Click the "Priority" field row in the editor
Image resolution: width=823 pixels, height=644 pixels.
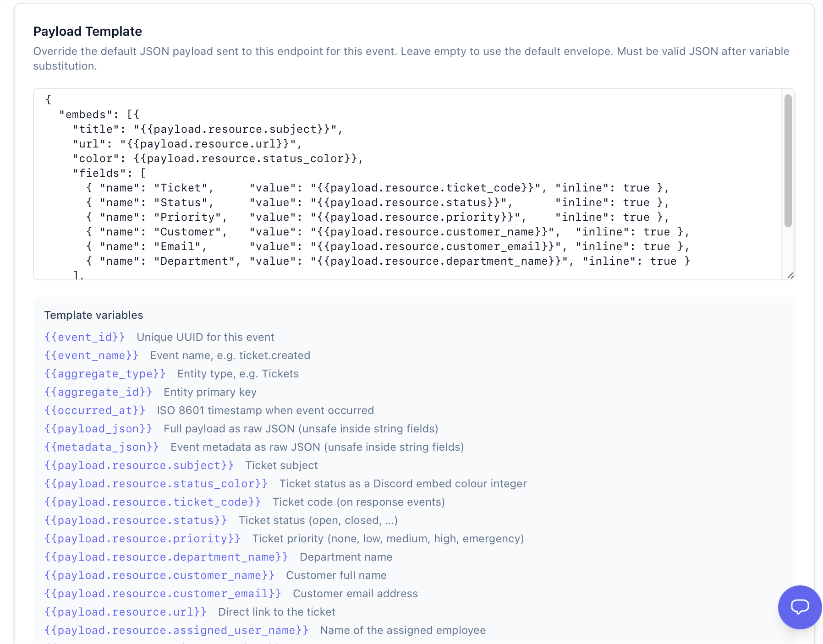pyautogui.click(x=378, y=217)
